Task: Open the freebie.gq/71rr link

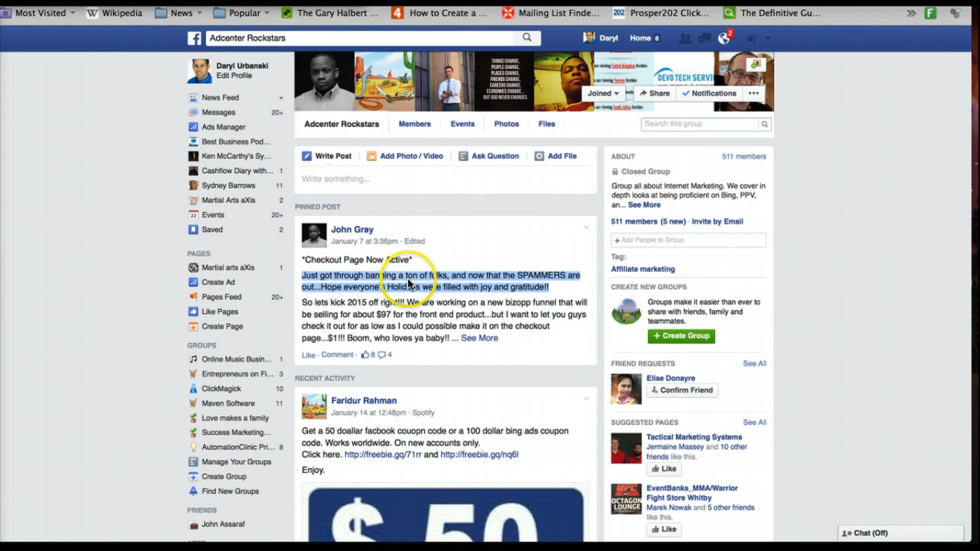Action: [x=383, y=455]
